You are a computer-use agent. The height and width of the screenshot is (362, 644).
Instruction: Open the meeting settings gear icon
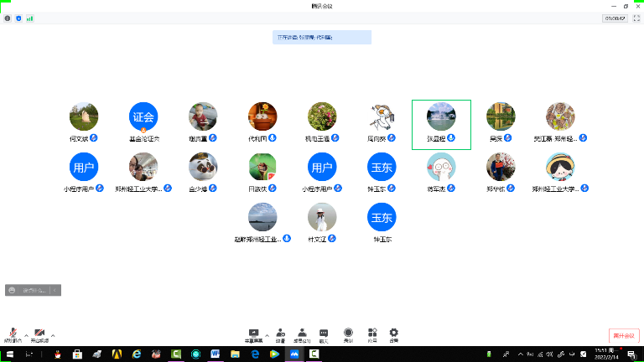coord(393,334)
